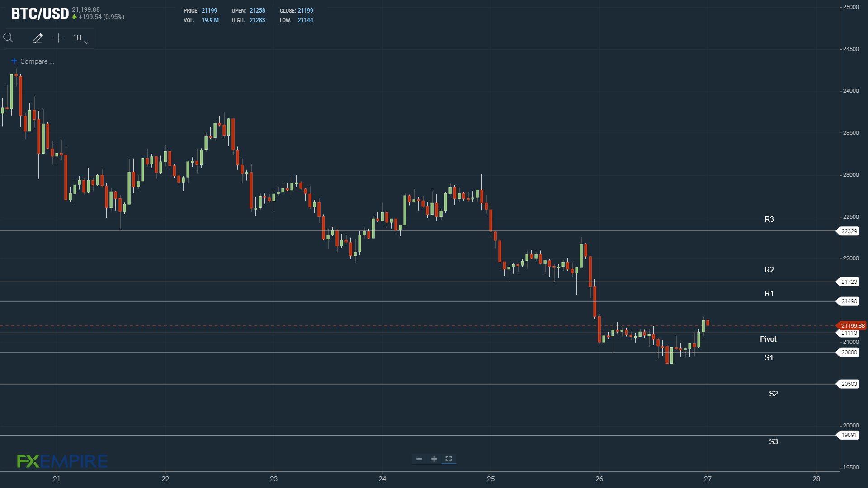Screen dimensions: 868x488
Task: Select the S1 price label 20880
Action: (x=849, y=352)
